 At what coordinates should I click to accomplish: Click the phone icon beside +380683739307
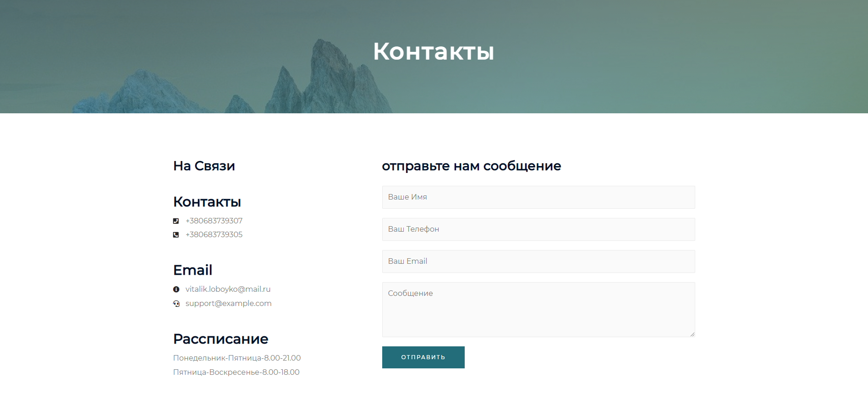pos(176,221)
